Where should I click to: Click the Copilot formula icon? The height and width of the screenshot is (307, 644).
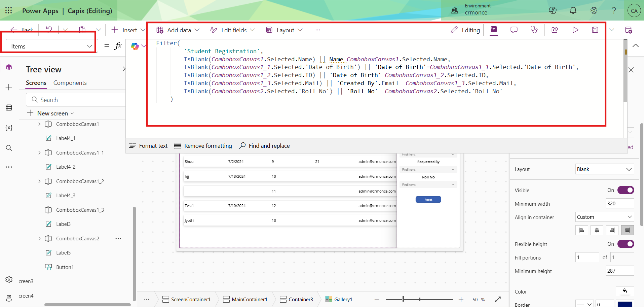pos(135,46)
